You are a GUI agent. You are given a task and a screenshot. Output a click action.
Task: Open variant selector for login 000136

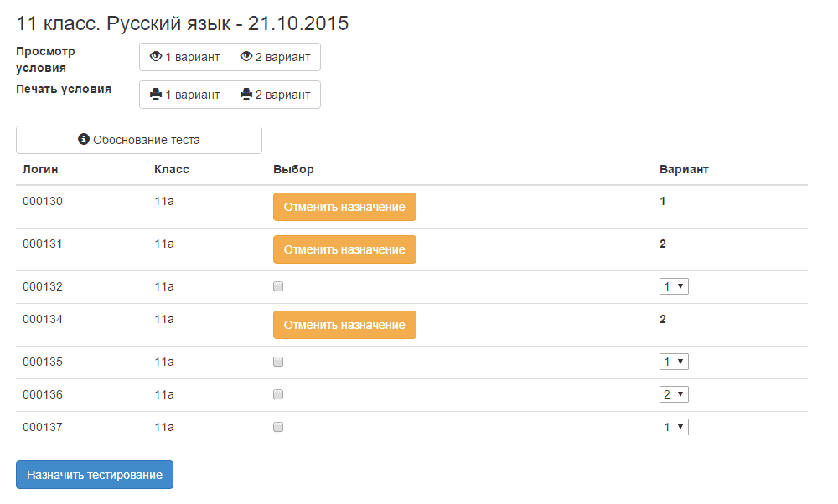(674, 394)
